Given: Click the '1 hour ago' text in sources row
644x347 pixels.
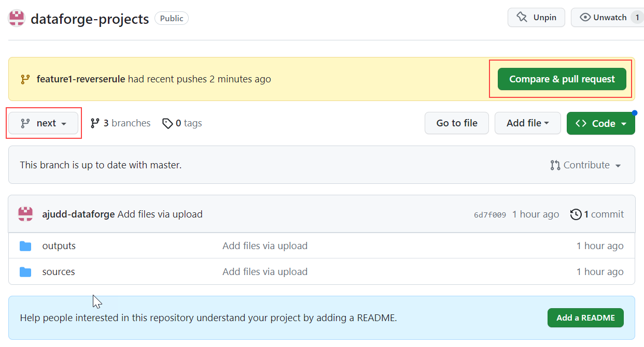Looking at the screenshot, I should pos(600,272).
